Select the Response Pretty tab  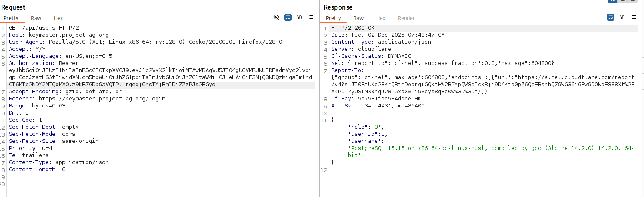click(x=333, y=18)
